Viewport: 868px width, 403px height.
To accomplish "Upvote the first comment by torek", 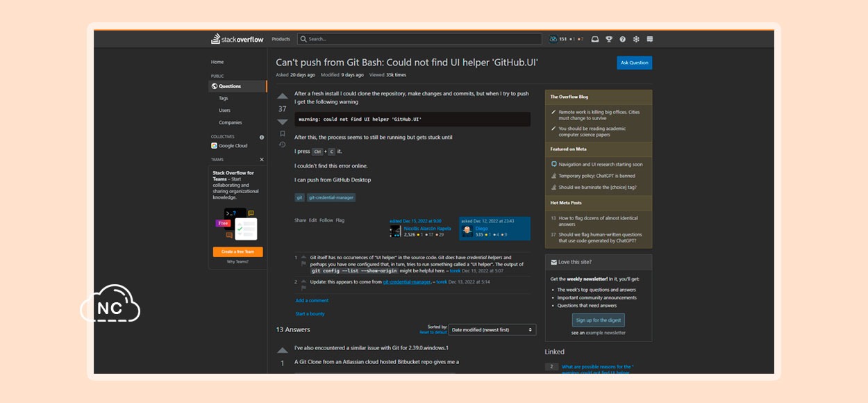I will (x=303, y=257).
